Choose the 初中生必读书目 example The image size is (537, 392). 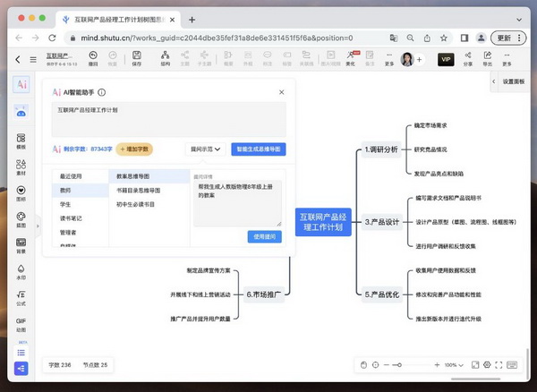coord(149,204)
